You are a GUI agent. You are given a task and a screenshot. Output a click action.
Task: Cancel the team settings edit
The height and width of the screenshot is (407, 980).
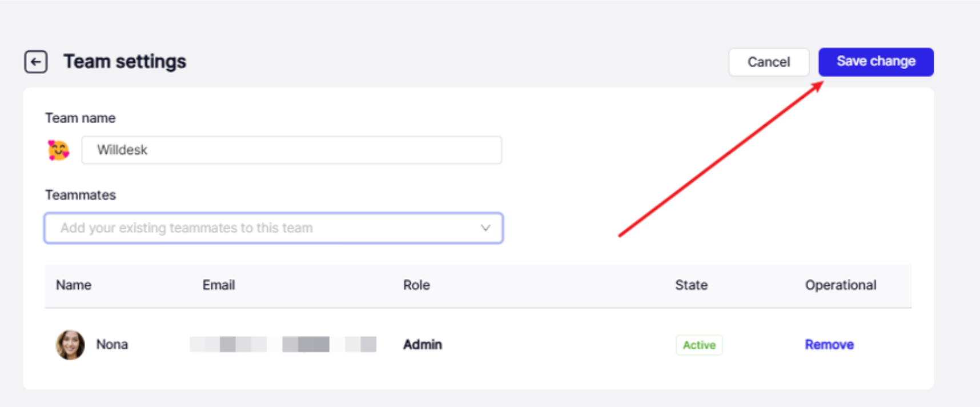pyautogui.click(x=769, y=62)
